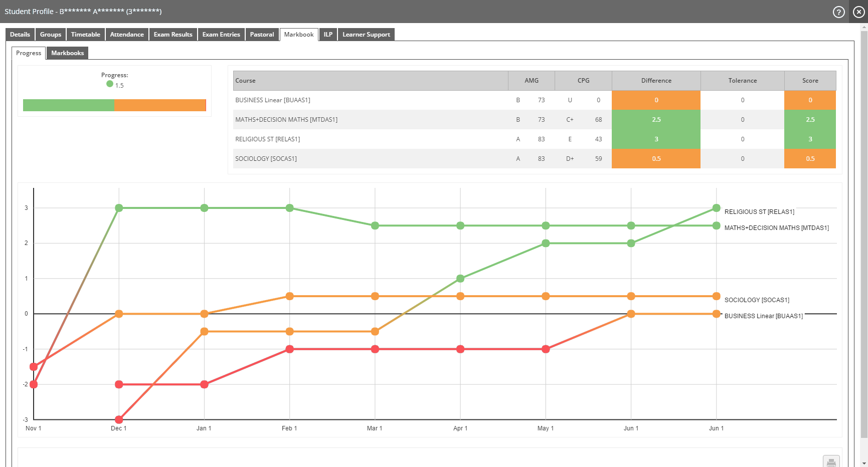Click the green progress indicator dot
The height and width of the screenshot is (467, 868).
[x=110, y=84]
